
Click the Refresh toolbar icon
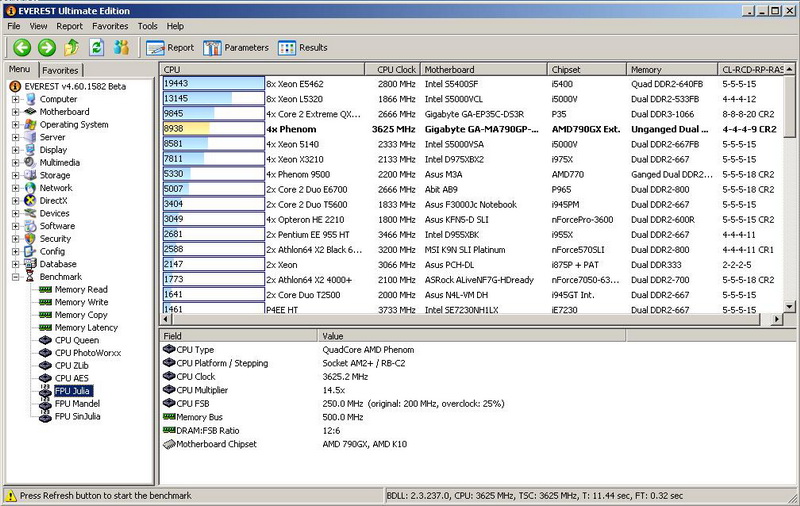(96, 47)
